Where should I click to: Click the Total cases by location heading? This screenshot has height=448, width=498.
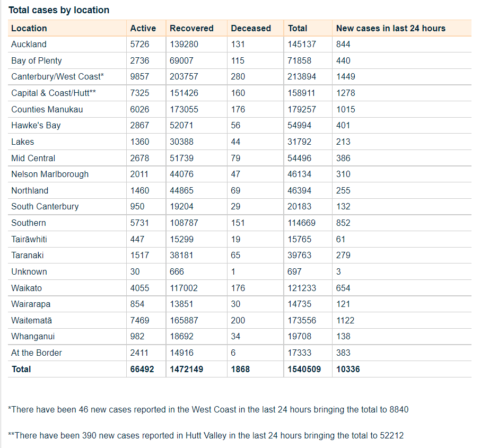tap(59, 10)
